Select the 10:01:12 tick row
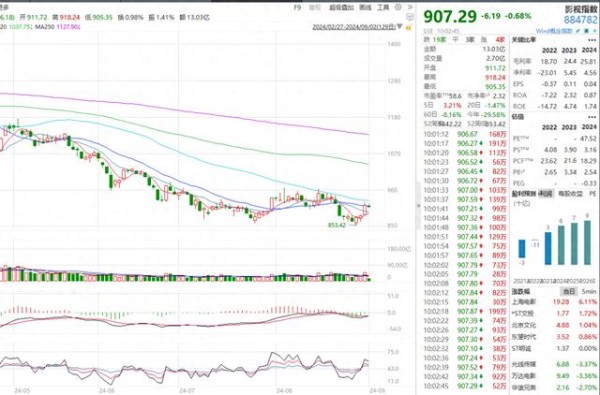This screenshot has width=600, height=395. point(465,134)
